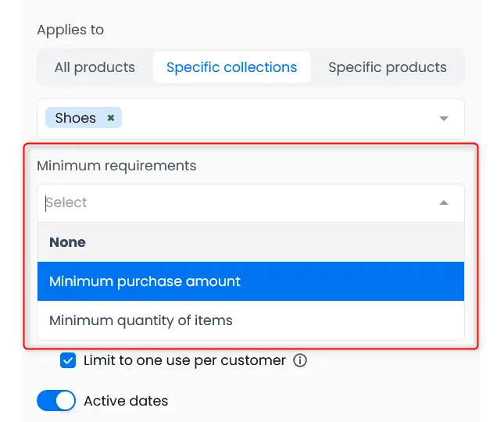Click the Minimum requirements heading

click(x=116, y=166)
